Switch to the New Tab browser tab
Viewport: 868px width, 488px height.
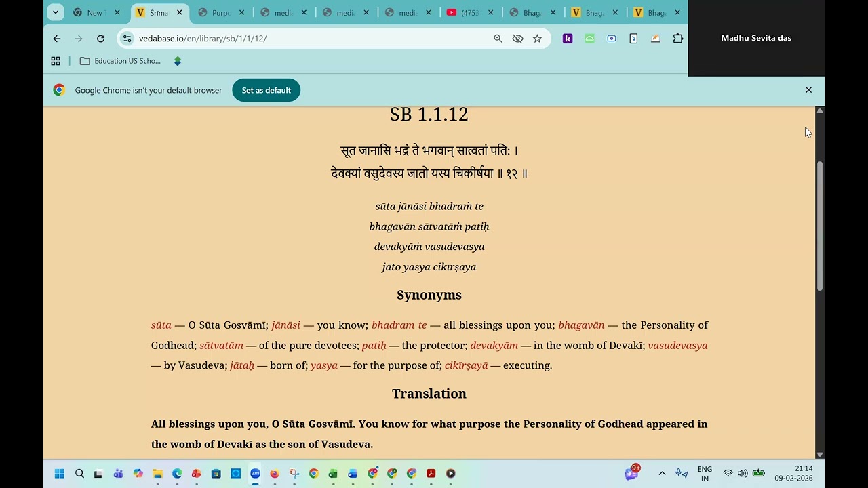point(97,12)
